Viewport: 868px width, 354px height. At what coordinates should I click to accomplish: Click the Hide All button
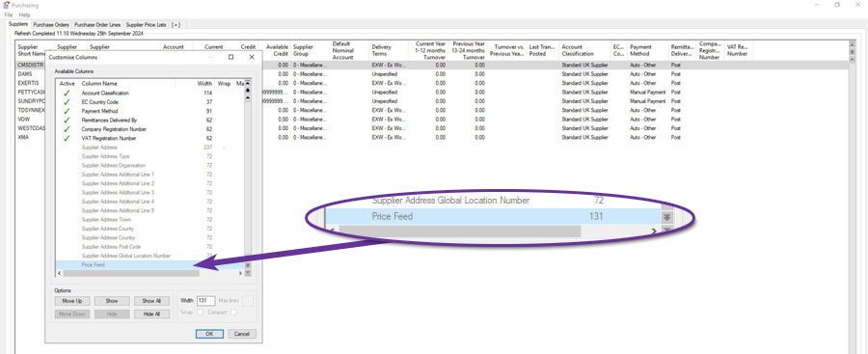(x=151, y=314)
